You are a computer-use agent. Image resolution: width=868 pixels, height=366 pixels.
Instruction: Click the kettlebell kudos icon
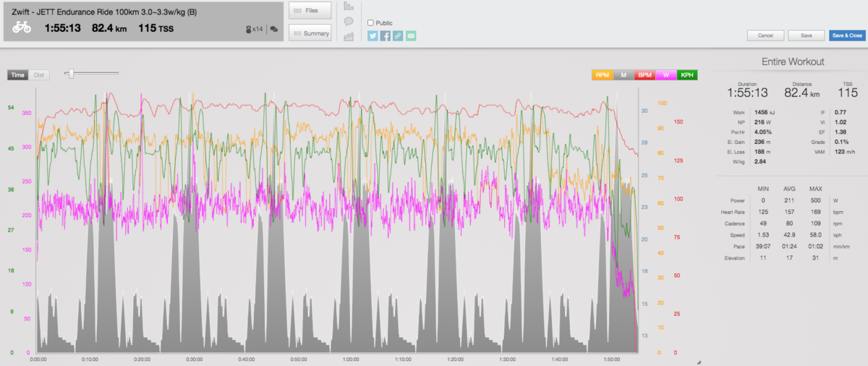[x=249, y=30]
